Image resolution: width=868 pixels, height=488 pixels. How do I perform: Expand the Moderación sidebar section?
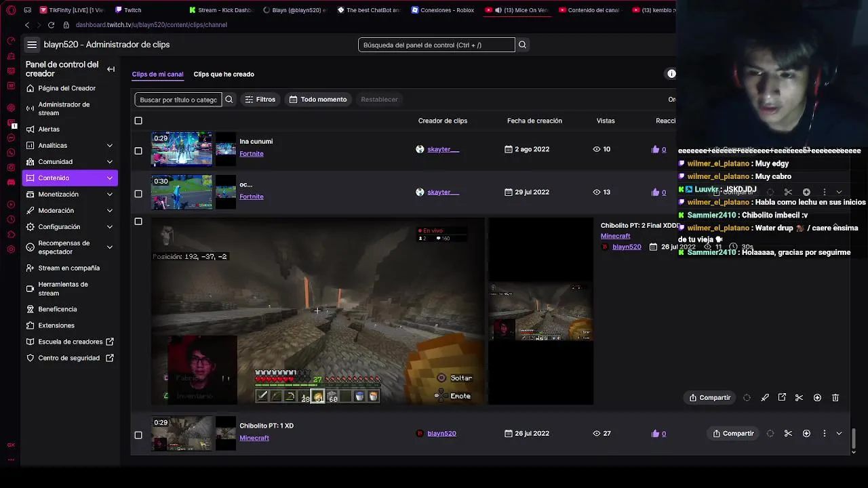109,211
